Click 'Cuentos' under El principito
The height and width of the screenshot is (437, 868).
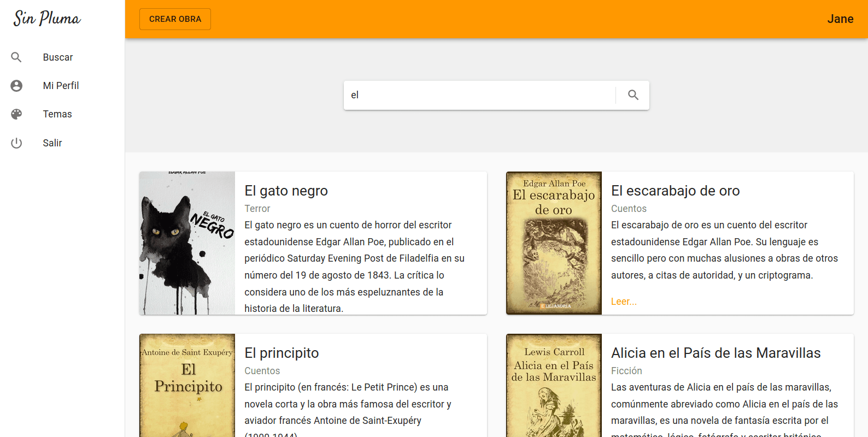point(262,371)
